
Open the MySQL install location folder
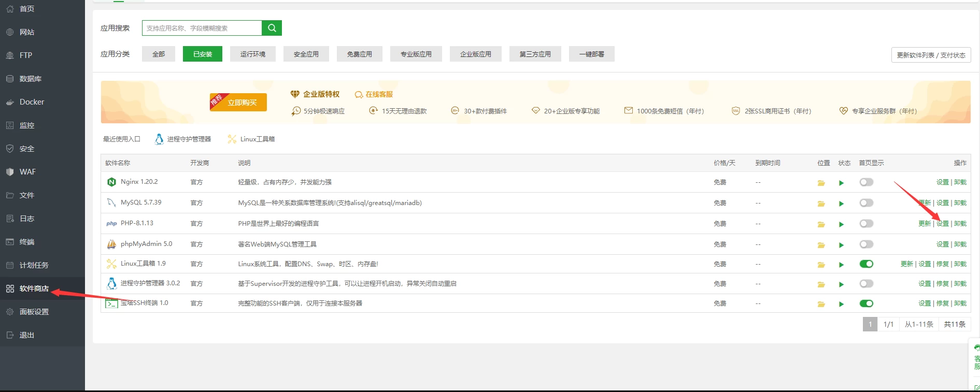tap(821, 204)
